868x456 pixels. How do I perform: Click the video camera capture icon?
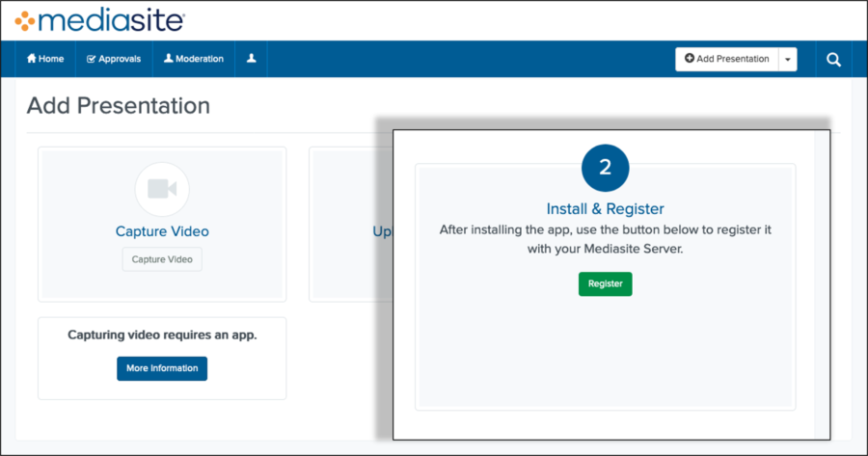(162, 189)
